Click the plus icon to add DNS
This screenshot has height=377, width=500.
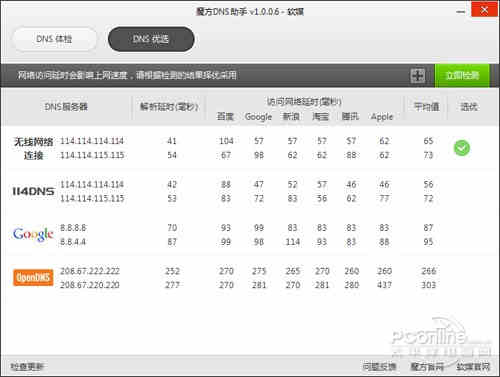click(418, 76)
